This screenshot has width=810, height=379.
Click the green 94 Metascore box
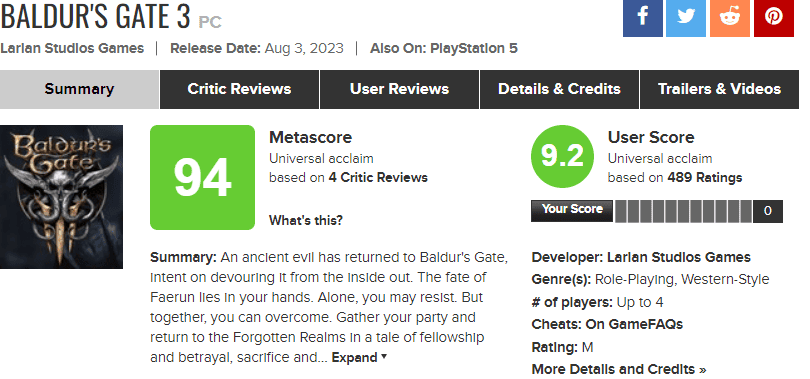[202, 178]
